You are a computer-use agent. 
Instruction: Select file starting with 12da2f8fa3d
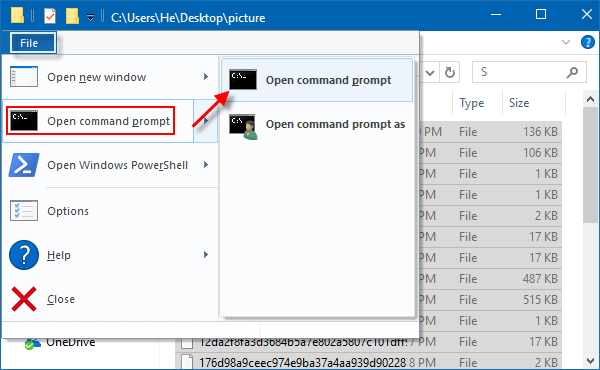tap(303, 342)
